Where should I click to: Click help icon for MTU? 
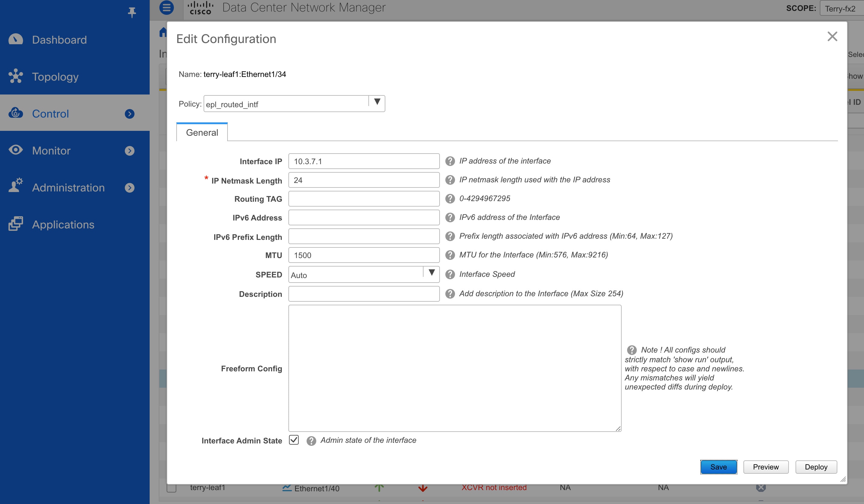coord(450,255)
